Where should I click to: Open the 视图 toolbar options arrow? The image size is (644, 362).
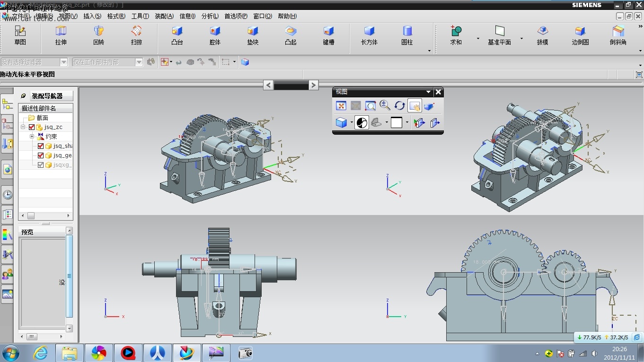[x=428, y=92]
